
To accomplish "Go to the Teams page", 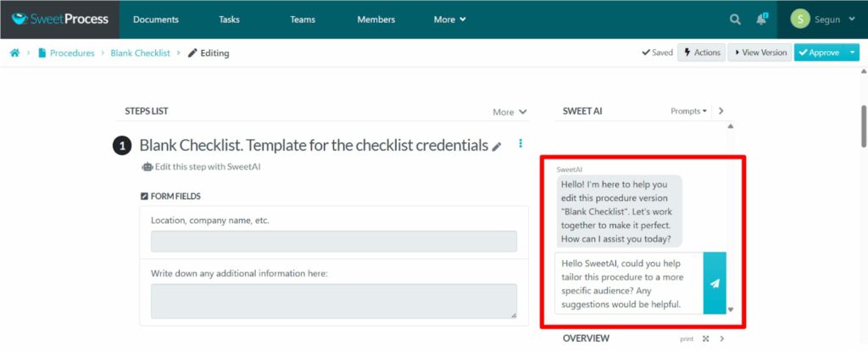I will coord(303,19).
